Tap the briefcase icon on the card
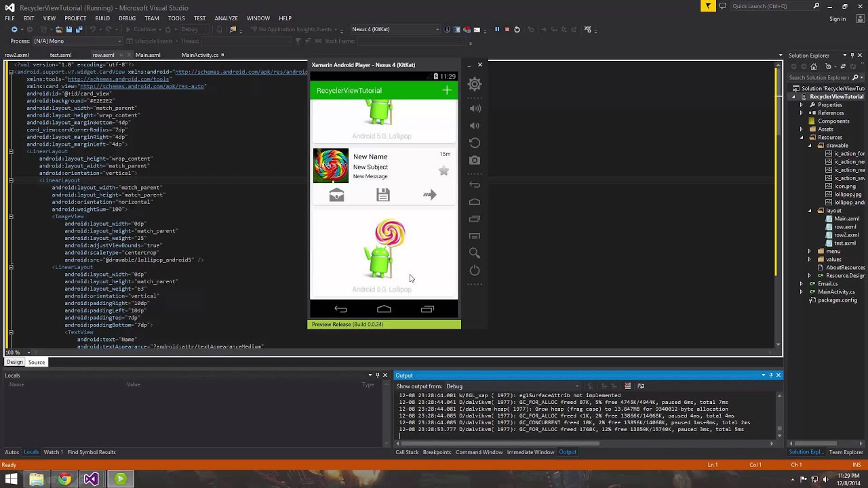This screenshot has width=868, height=488. point(336,195)
